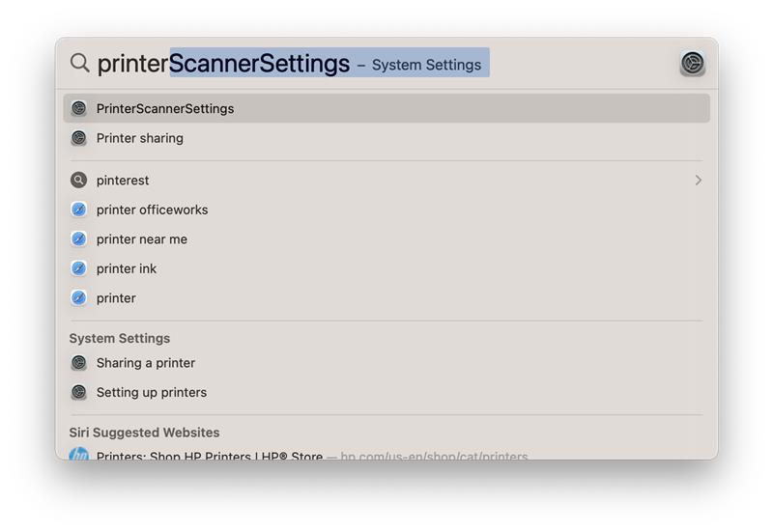Choose the pinterest search suggestion
This screenshot has height=532, width=773.
123,181
